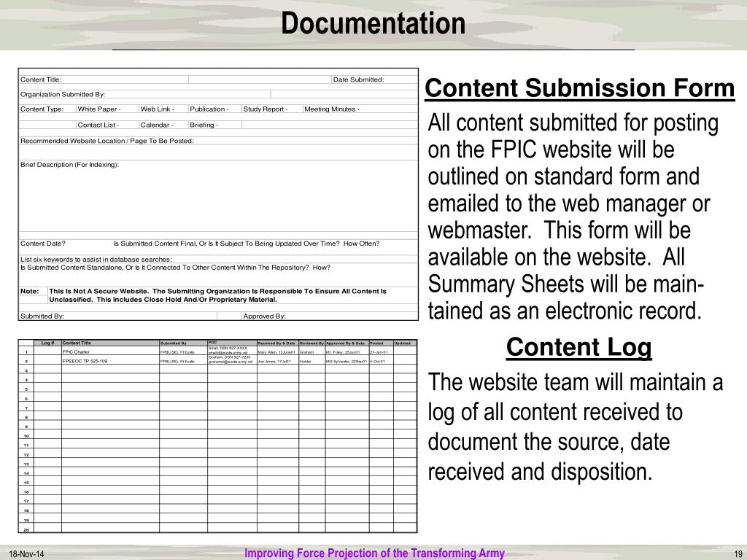This screenshot has height=560, width=747.
Task: Click the Content Title field in the form
Action: coord(104,79)
